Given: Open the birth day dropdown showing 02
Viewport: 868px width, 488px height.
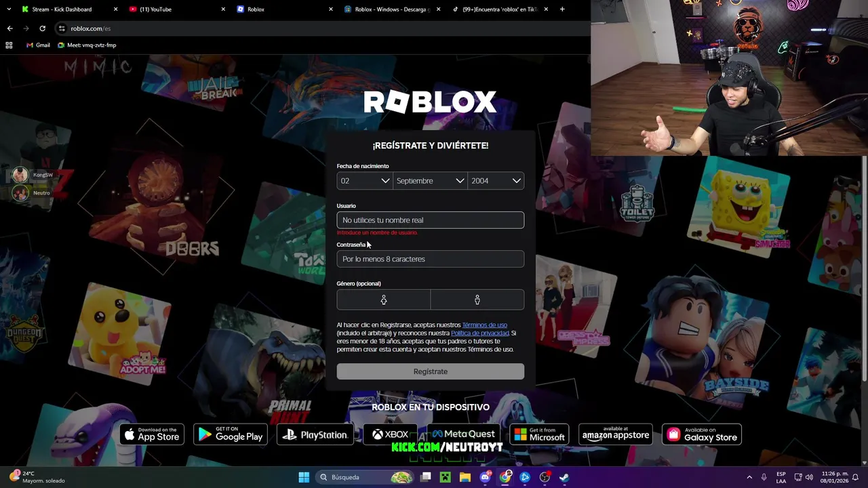Looking at the screenshot, I should tap(365, 181).
